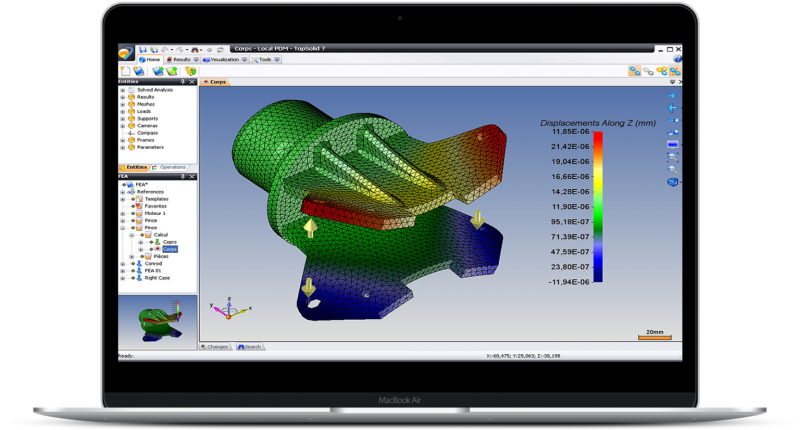Expand the Loads node in Entities tree
This screenshot has height=430, width=800.
point(122,111)
